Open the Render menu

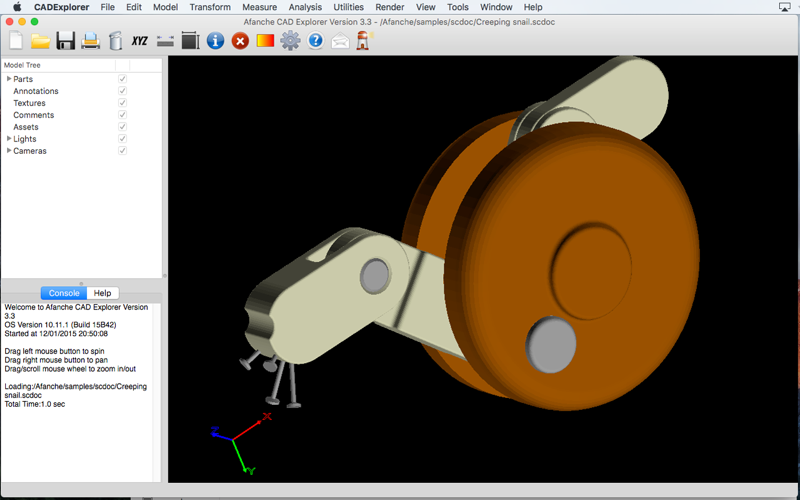point(390,7)
